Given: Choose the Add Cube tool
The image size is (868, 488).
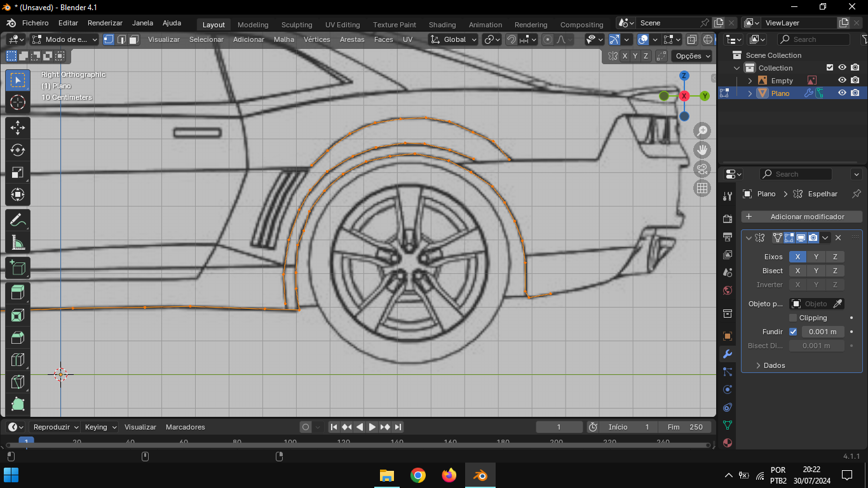Looking at the screenshot, I should [x=18, y=268].
